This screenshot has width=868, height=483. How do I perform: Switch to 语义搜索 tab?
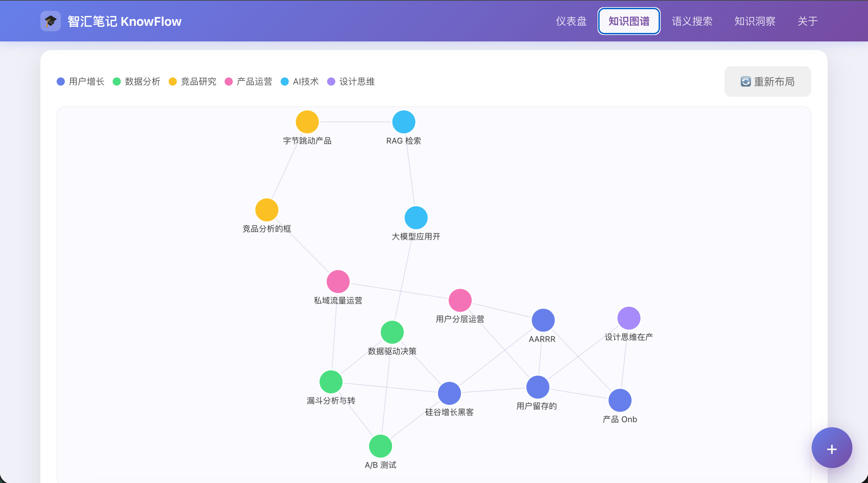[x=692, y=21]
